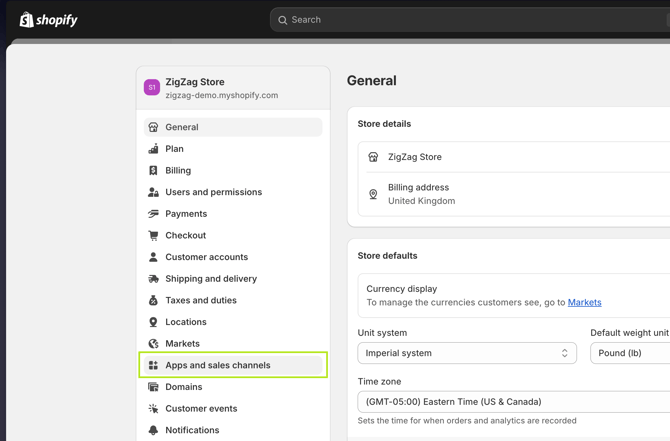Image resolution: width=670 pixels, height=441 pixels.
Task: Open the Default weight unit dropdown
Action: [x=632, y=353]
